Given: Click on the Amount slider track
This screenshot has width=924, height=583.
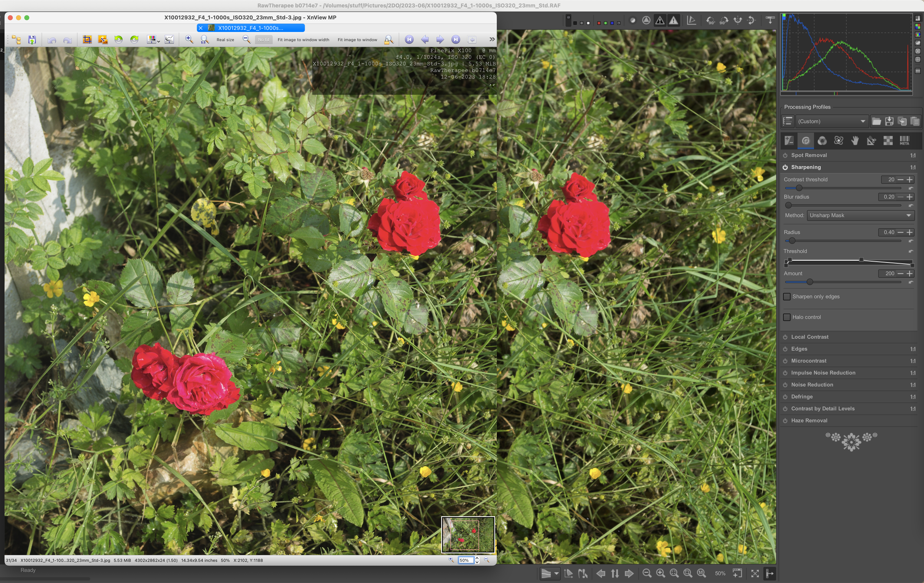Looking at the screenshot, I should pyautogui.click(x=856, y=282).
